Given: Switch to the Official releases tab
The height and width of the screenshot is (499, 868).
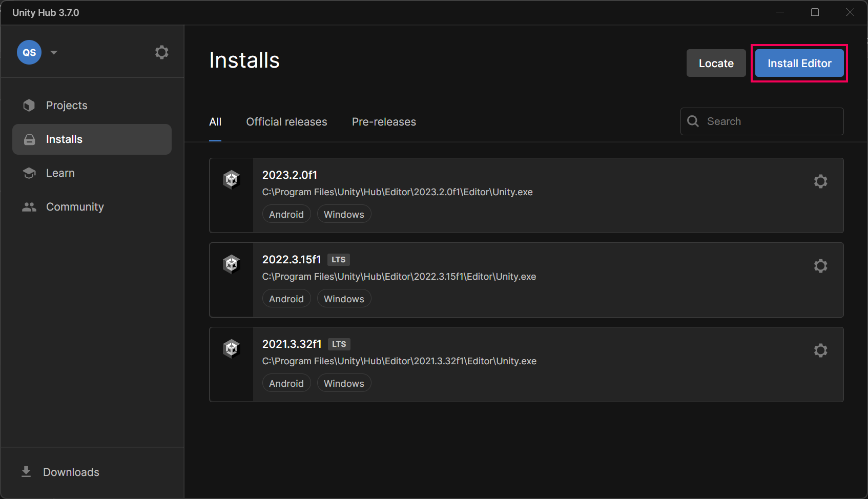Looking at the screenshot, I should pyautogui.click(x=286, y=122).
